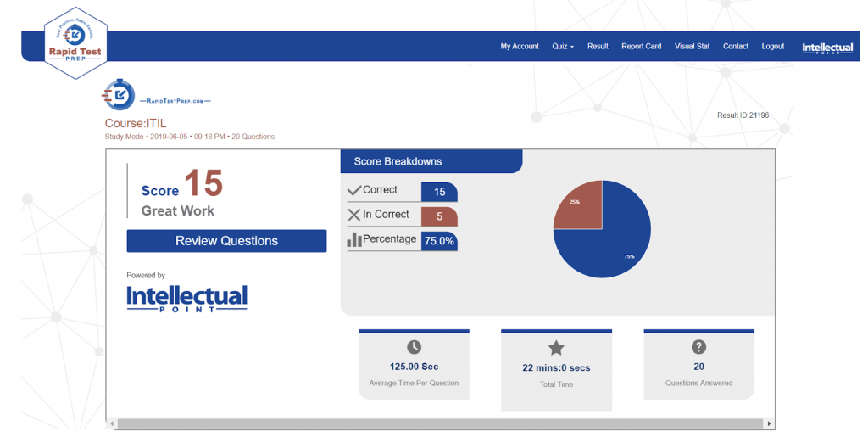Open the Contact page
Viewport: 868px width, 437px height.
click(736, 47)
